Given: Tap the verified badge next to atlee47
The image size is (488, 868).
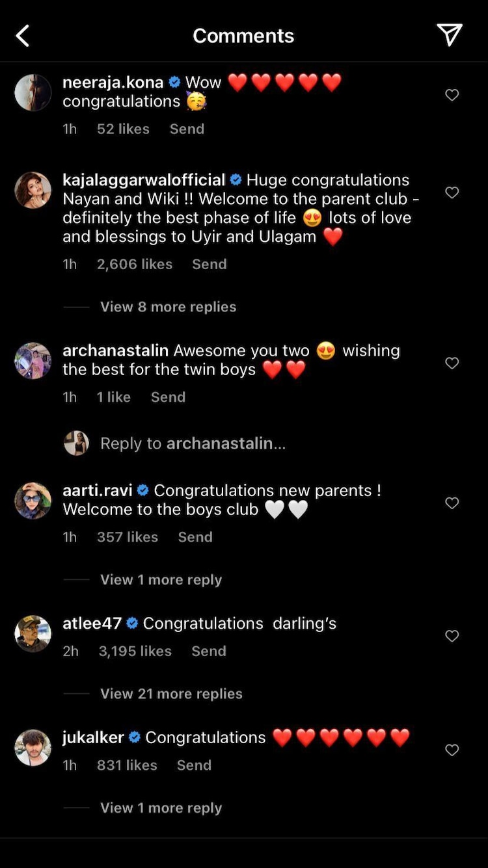Looking at the screenshot, I should 132,623.
